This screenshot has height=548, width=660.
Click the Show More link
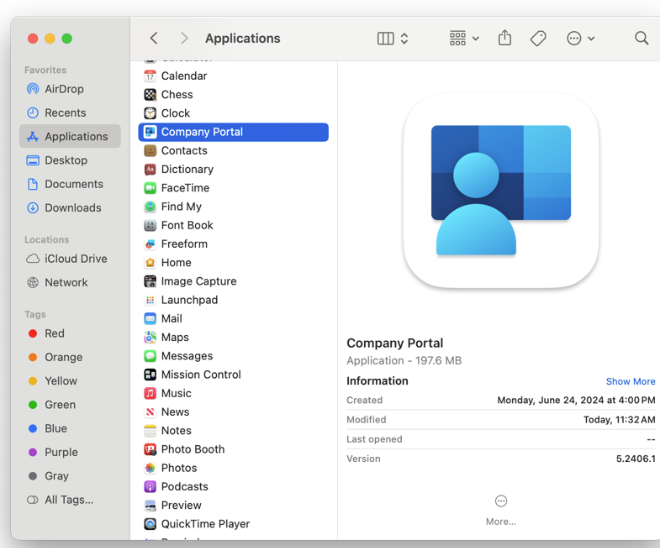tap(630, 381)
